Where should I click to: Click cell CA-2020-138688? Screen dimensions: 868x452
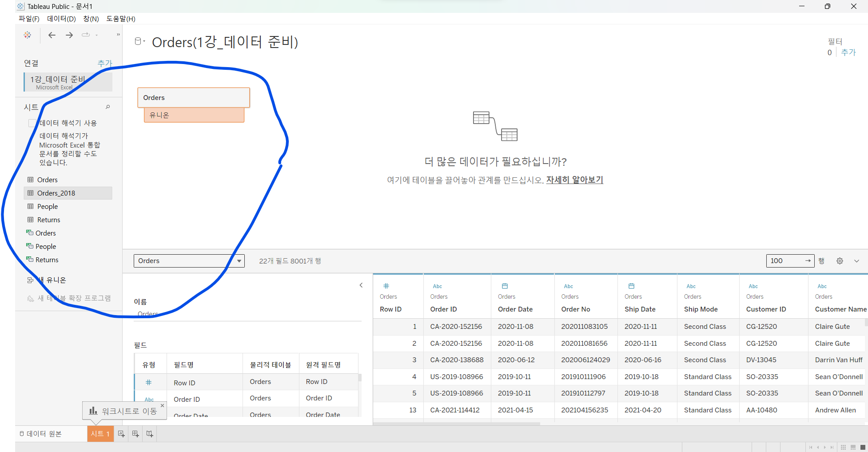(x=457, y=360)
